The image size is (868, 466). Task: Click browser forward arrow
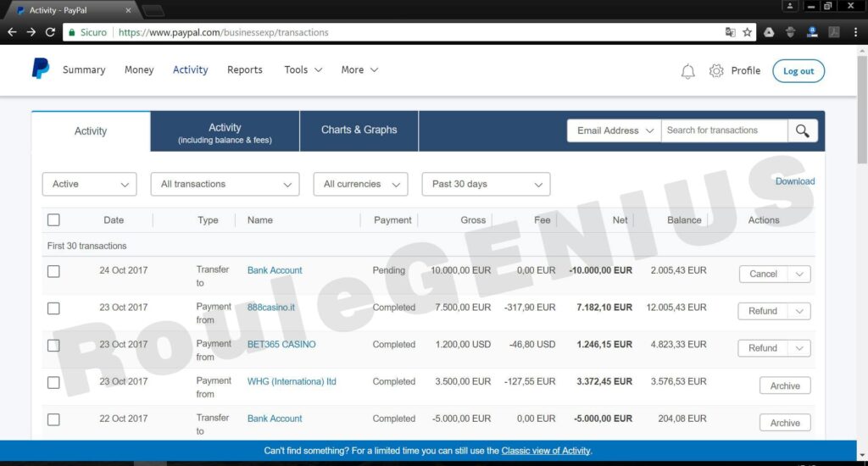pyautogui.click(x=31, y=32)
